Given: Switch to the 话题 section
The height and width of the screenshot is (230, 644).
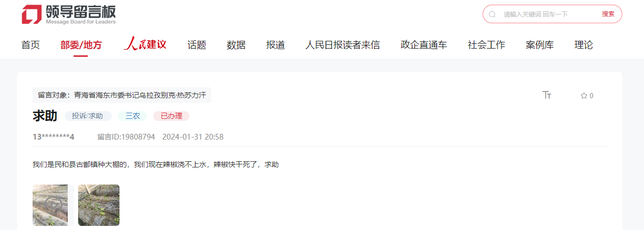Looking at the screenshot, I should [x=197, y=45].
